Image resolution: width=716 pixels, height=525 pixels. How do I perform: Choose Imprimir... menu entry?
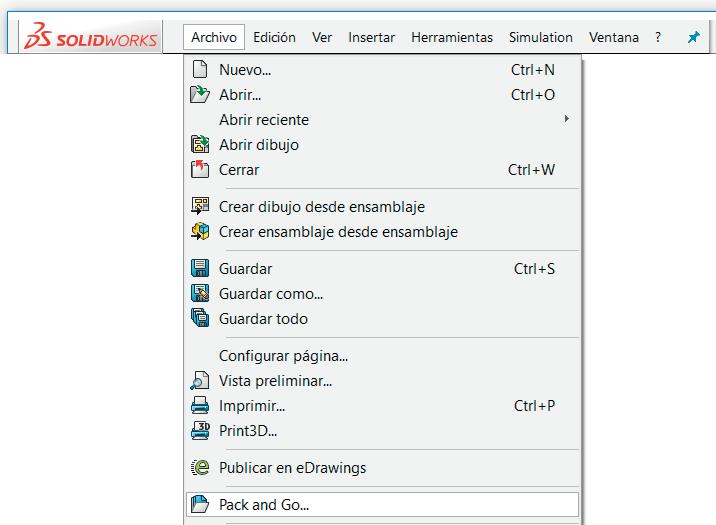coord(383,405)
